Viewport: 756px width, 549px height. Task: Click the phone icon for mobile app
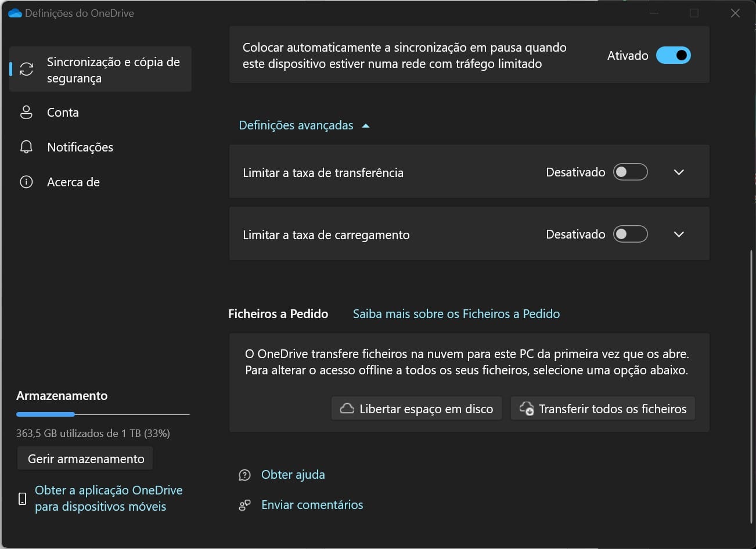(23, 499)
